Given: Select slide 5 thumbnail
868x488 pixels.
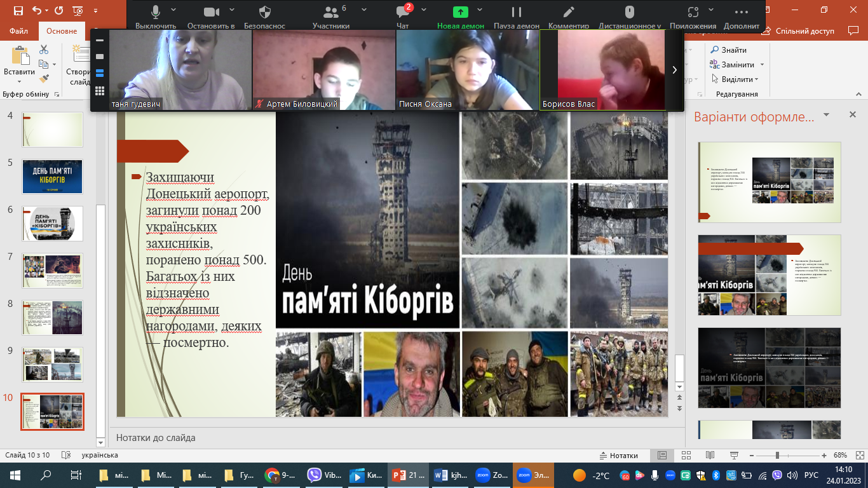Looking at the screenshot, I should tap(52, 176).
